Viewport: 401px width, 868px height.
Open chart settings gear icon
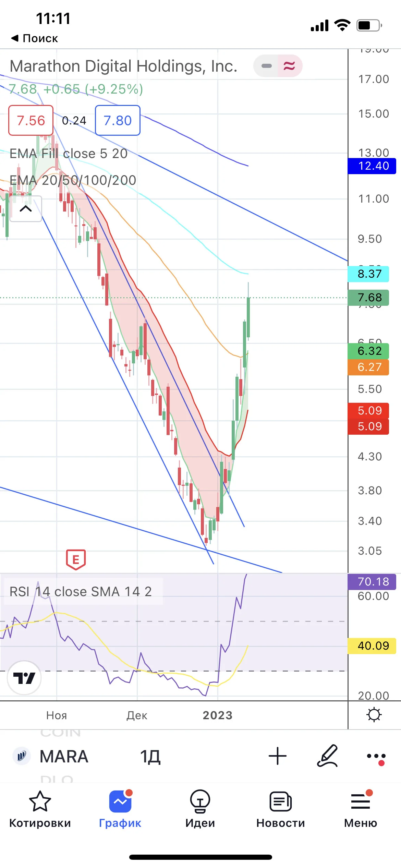click(374, 715)
